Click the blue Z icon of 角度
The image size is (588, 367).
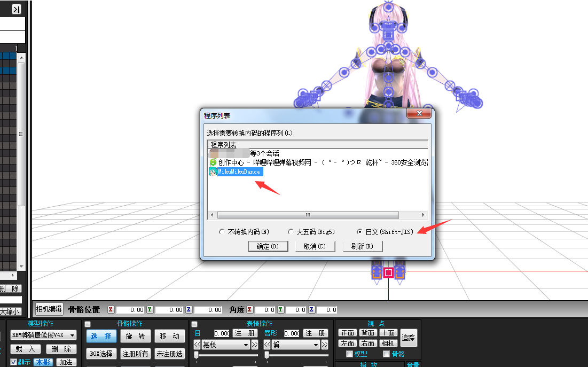(311, 310)
